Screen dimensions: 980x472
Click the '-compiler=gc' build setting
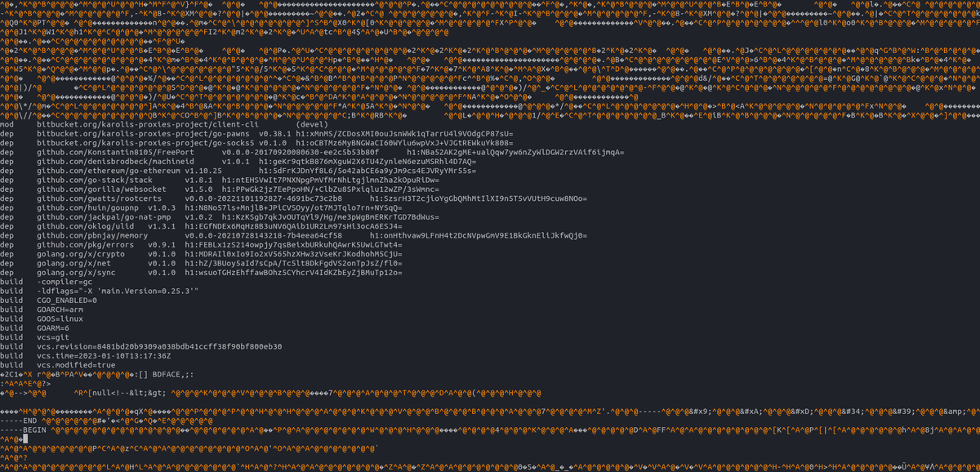(65, 280)
